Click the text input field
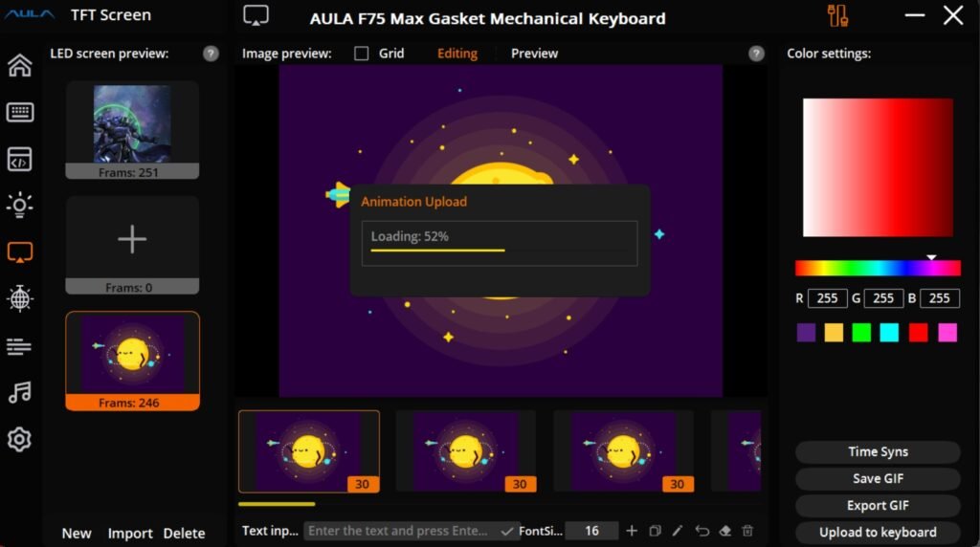 pyautogui.click(x=402, y=531)
